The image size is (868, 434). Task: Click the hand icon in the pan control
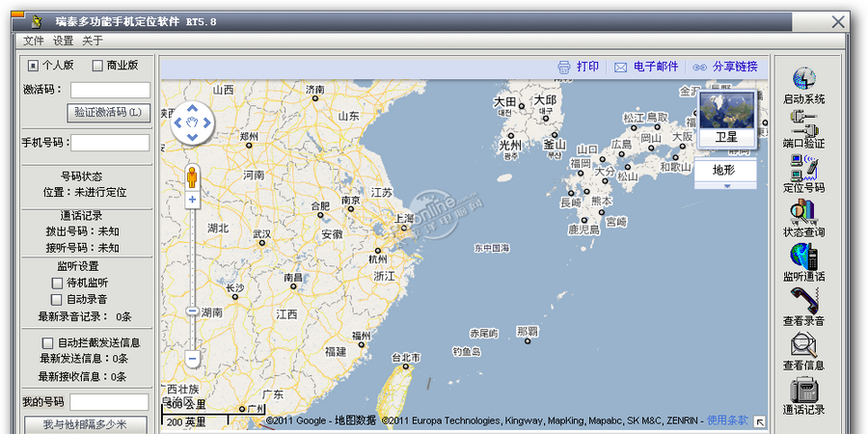[x=192, y=122]
